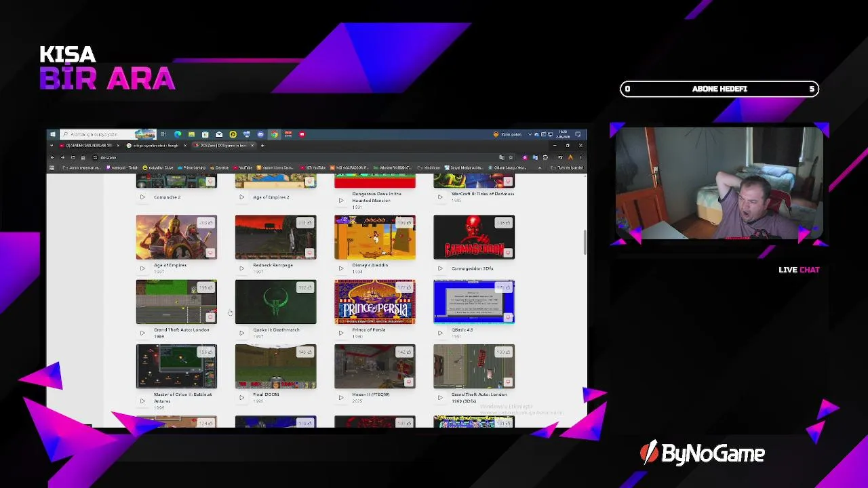Run QBasic 4.5 via its play icon

[x=440, y=333]
